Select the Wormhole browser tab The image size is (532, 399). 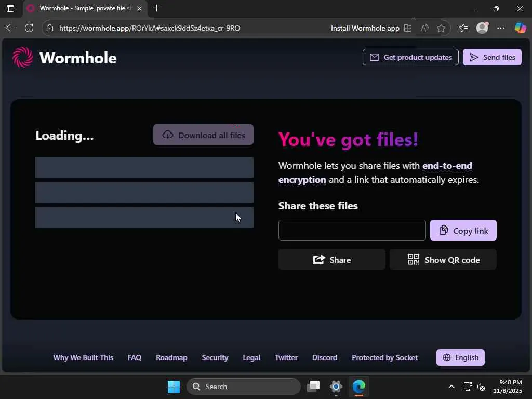[85, 8]
